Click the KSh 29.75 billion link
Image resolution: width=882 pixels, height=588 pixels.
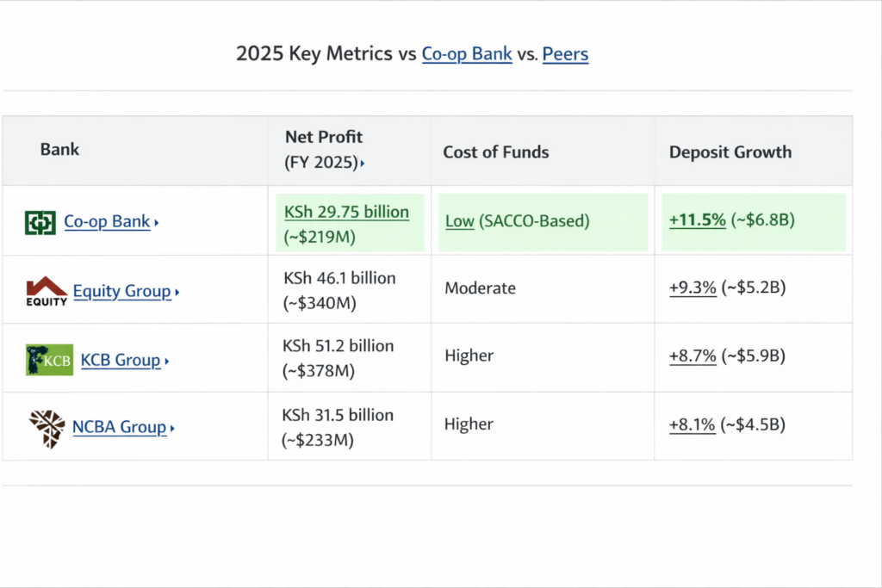click(346, 212)
